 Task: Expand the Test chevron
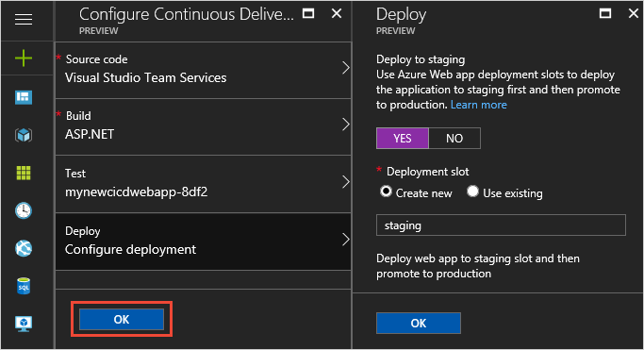[x=345, y=181]
